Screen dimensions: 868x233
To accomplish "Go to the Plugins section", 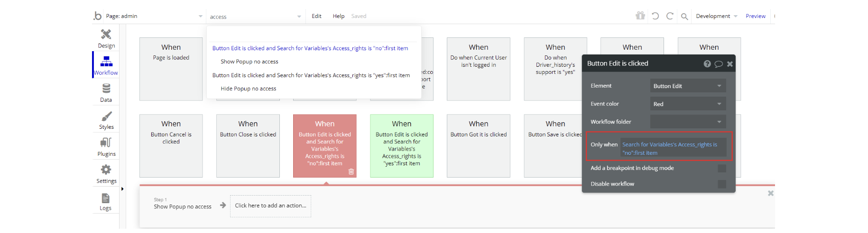I will pyautogui.click(x=106, y=147).
